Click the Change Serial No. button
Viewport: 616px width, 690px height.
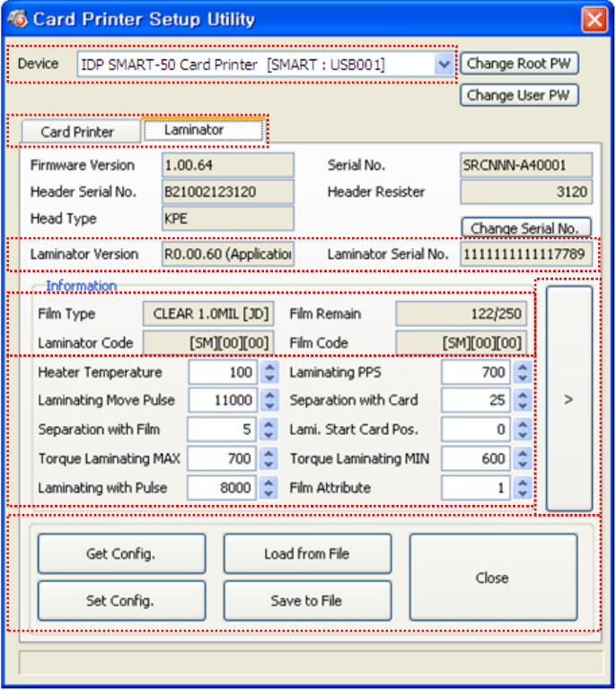526,227
